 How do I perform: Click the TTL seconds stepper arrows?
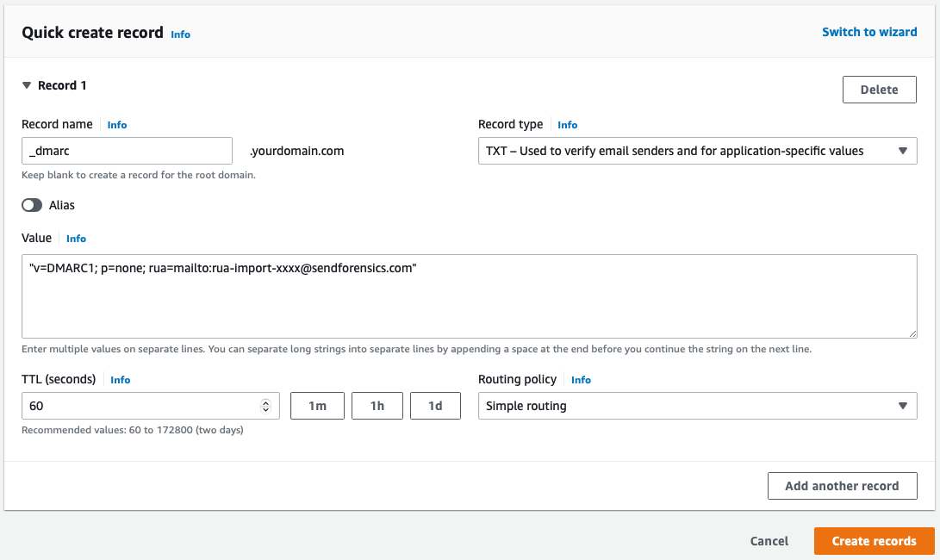(265, 406)
